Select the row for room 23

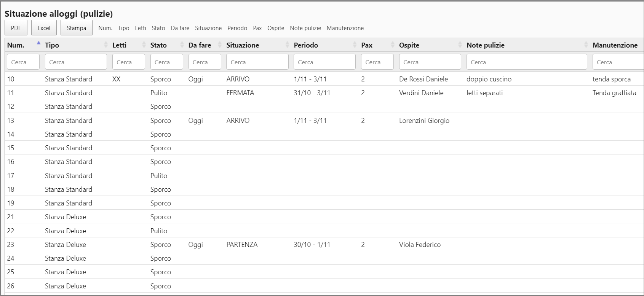tap(11, 245)
